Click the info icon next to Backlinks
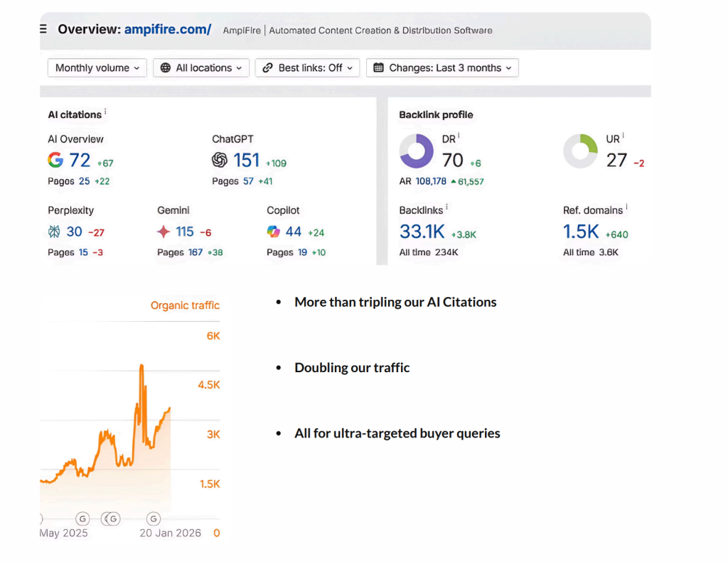Image resolution: width=728 pixels, height=564 pixels. point(446,207)
